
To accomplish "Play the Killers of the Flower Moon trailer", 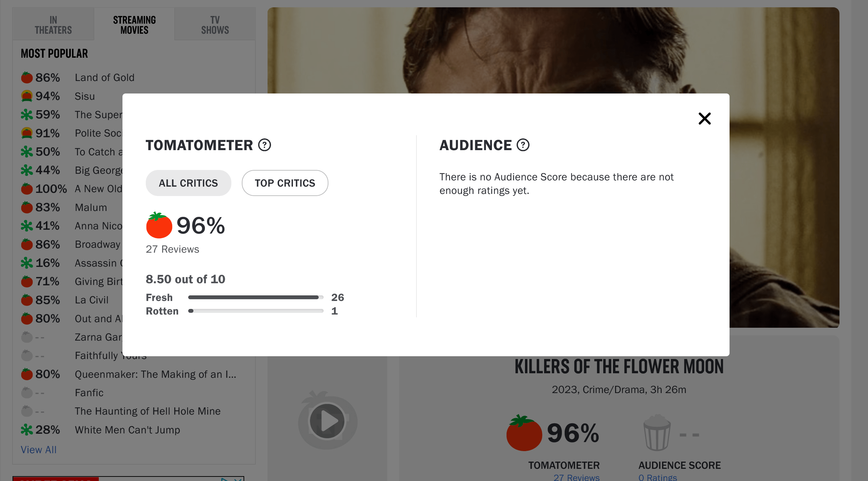I will [x=327, y=421].
